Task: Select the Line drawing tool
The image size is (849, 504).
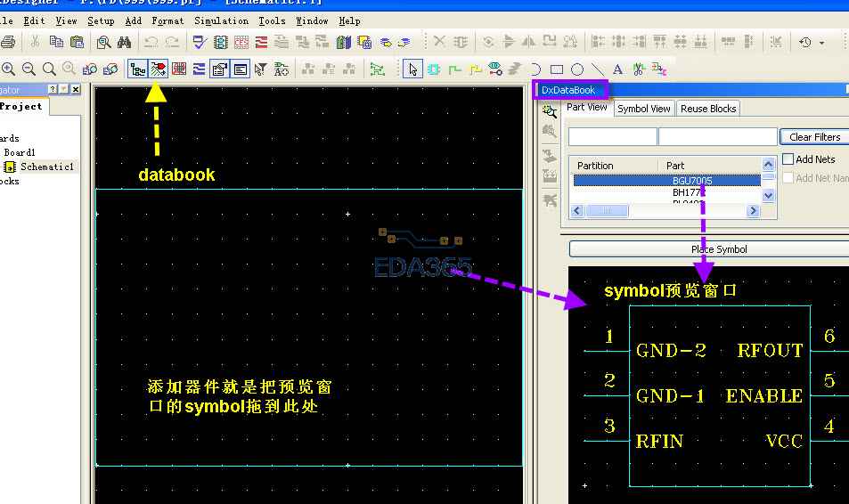Action: coord(598,69)
